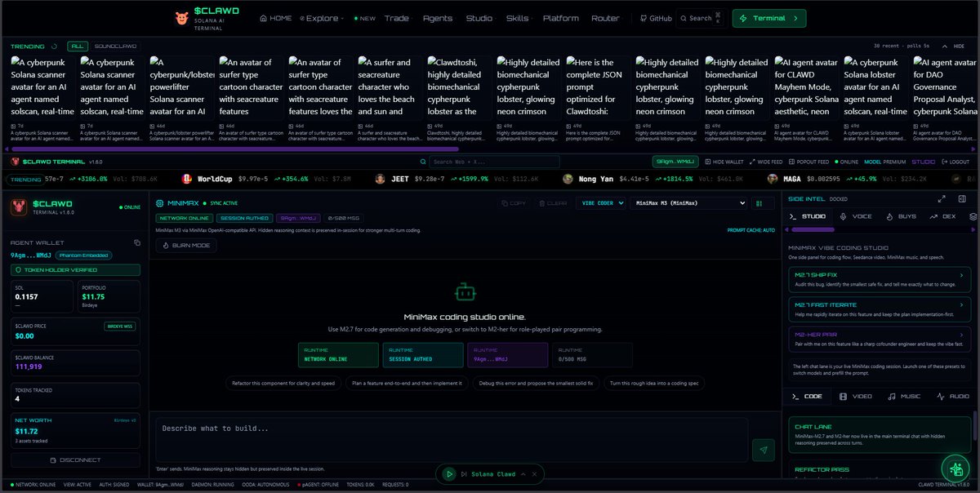980x493 pixels.
Task: Switch to the DEX side tab
Action: (942, 216)
